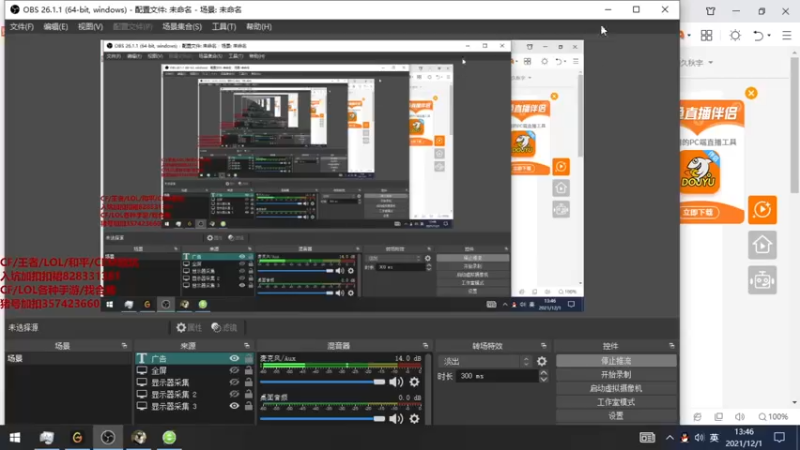Click the skin shirt icon in right window

[711, 11]
